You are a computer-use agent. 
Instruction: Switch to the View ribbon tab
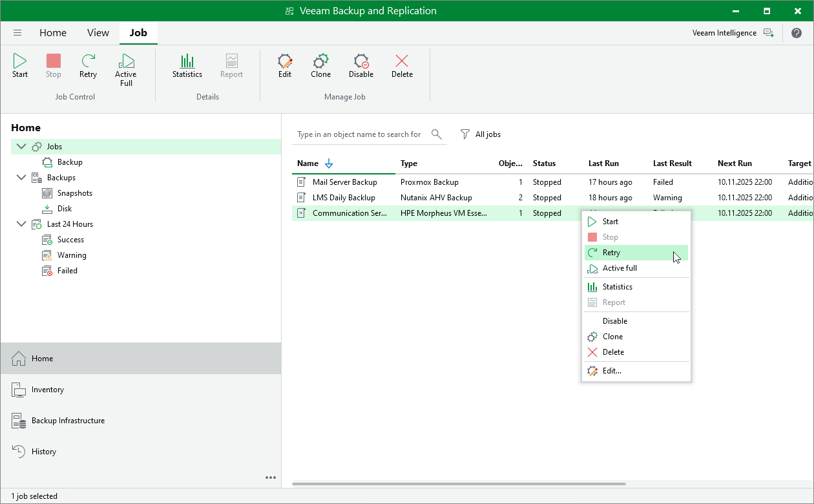[98, 33]
